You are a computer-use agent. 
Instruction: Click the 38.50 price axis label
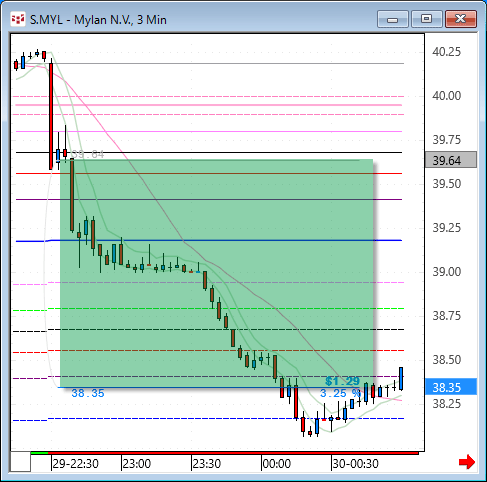pos(447,360)
